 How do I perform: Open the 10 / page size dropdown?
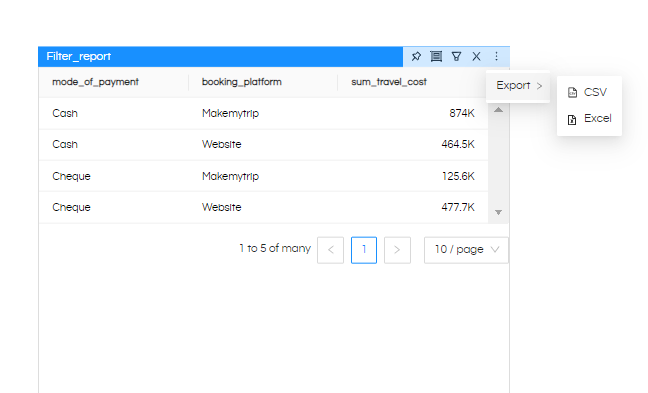tap(466, 250)
